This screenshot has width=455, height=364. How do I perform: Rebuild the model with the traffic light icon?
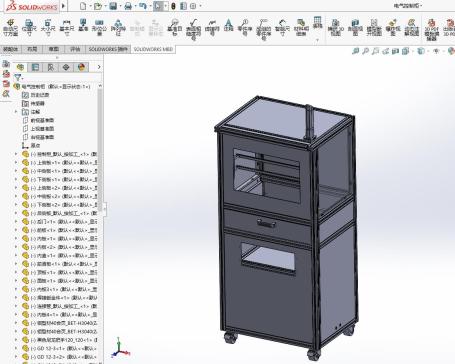173,6
